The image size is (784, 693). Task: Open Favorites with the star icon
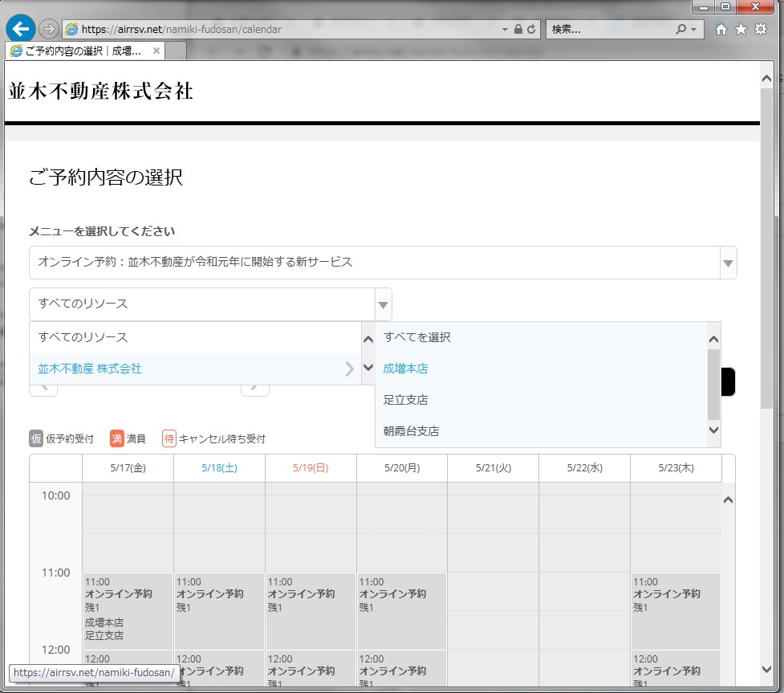point(741,30)
